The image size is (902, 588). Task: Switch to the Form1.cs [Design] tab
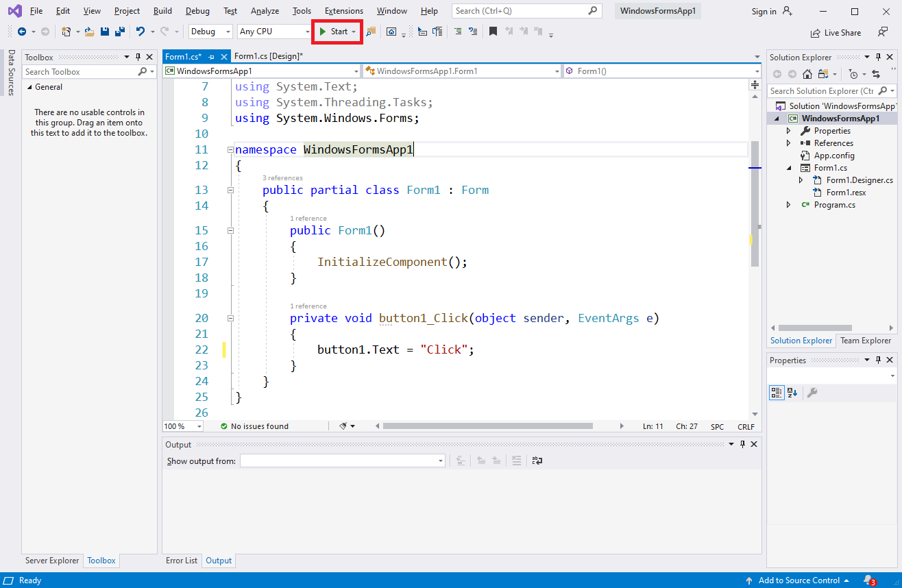[x=269, y=56]
